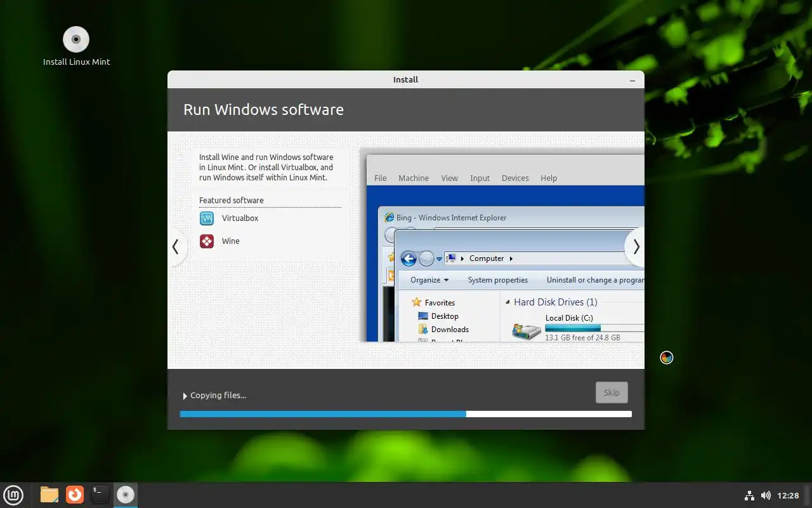Open the Terminal from the panel

pyautogui.click(x=100, y=494)
